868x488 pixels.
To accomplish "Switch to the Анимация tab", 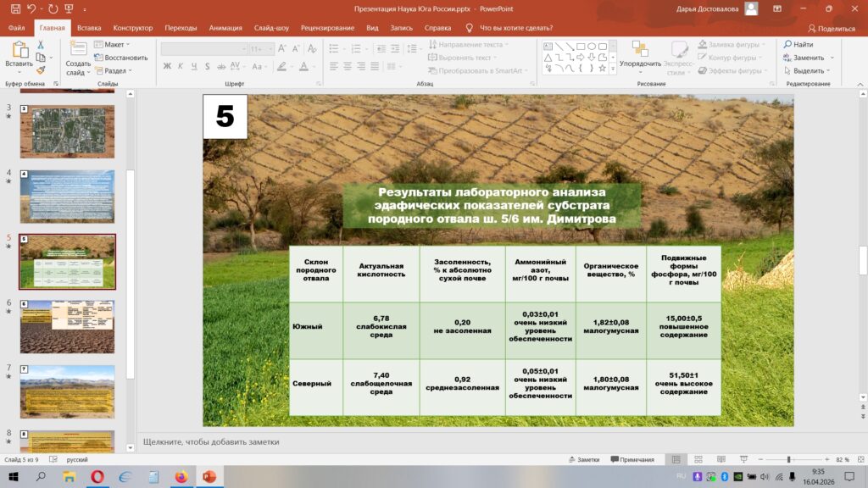I will coord(225,27).
